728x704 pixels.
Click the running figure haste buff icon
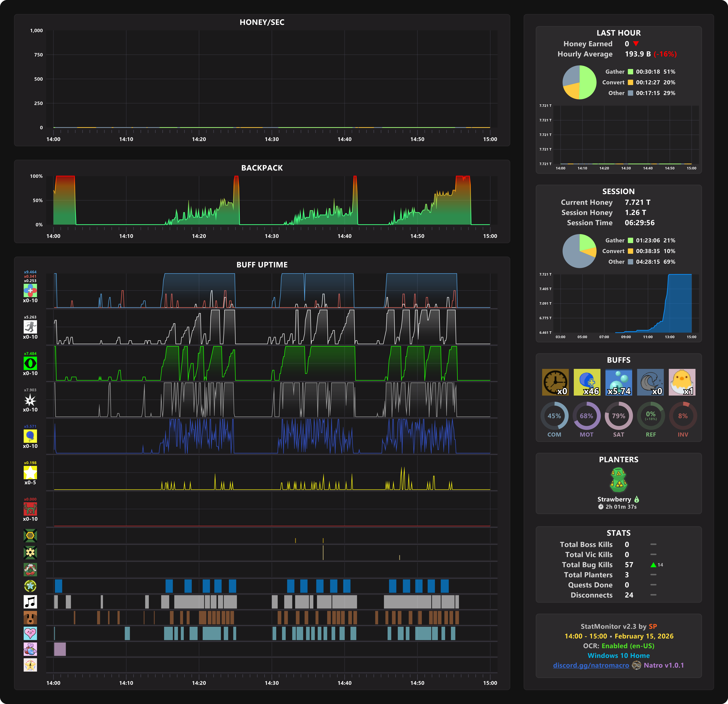tap(30, 327)
